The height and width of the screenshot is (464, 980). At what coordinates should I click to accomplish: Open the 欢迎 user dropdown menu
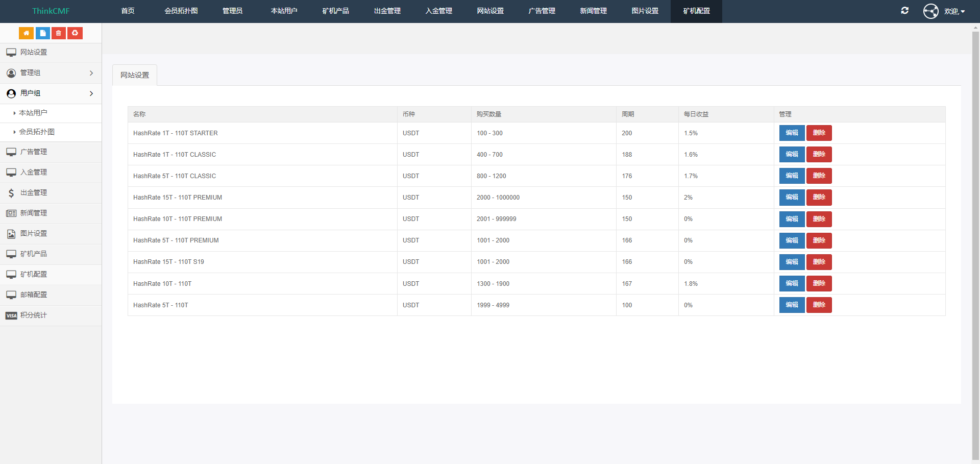(954, 11)
